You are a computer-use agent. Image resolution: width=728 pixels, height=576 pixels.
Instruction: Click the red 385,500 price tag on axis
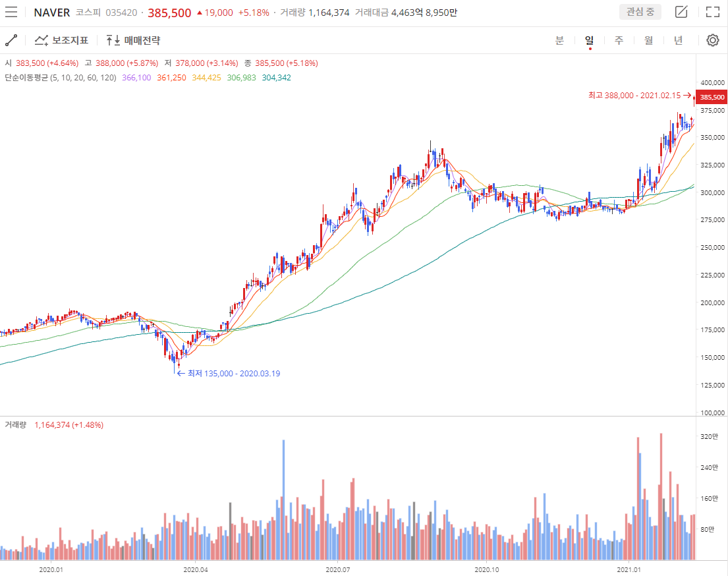[x=712, y=97]
